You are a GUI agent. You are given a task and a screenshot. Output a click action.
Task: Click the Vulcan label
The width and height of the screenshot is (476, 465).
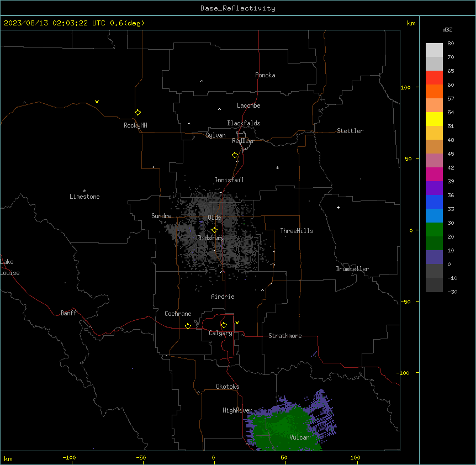[300, 437]
